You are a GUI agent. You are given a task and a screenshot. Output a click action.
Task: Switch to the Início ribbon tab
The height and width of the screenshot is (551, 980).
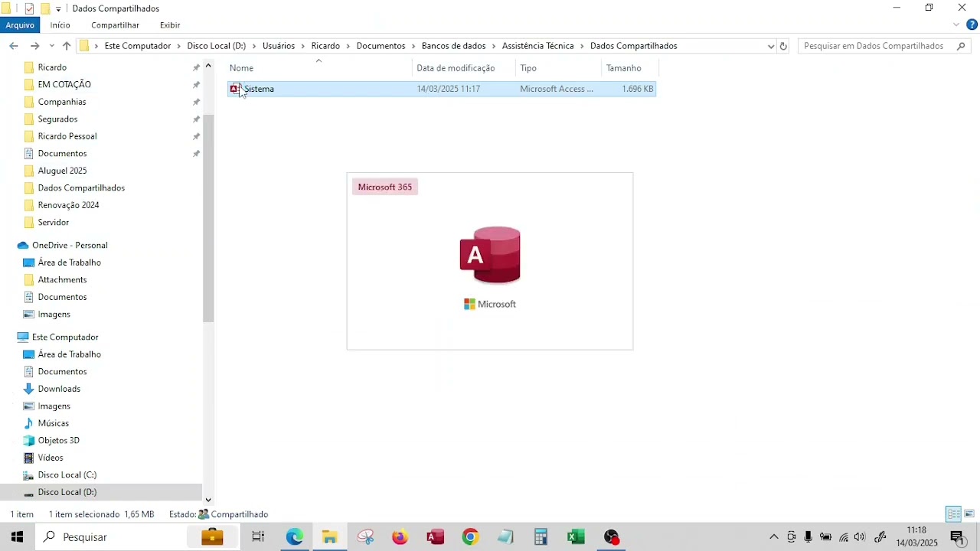60,25
